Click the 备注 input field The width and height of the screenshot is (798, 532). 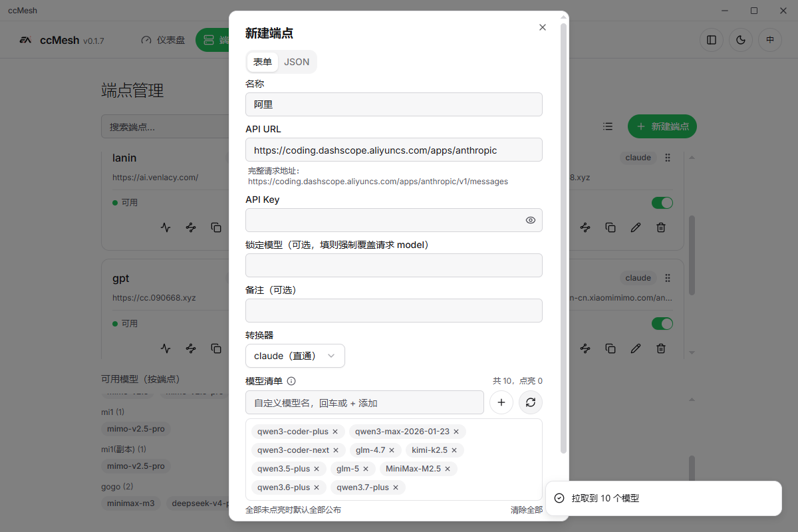point(394,311)
